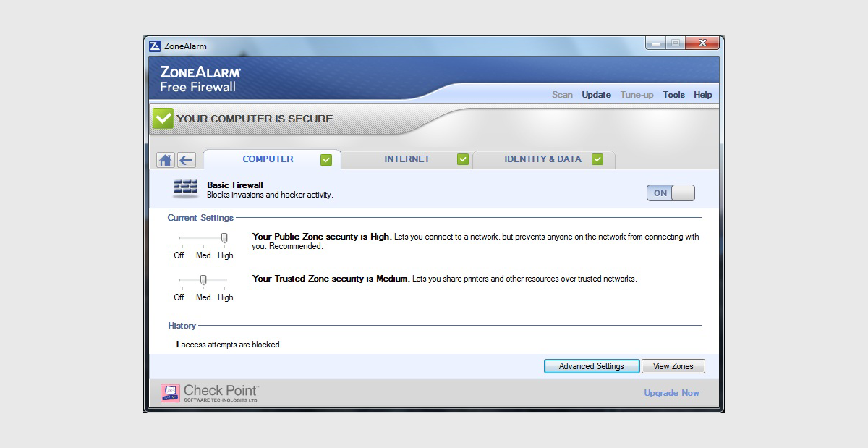Click the green checkmark on Internet tab

pos(463,159)
